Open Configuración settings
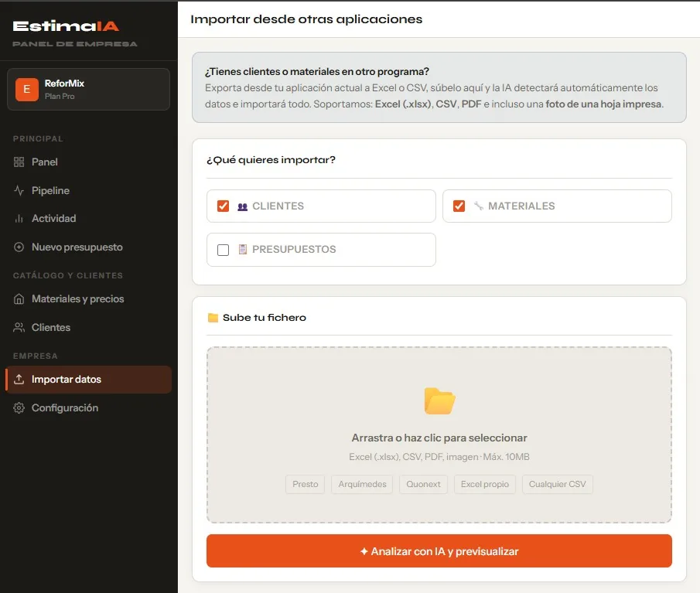700x593 pixels. [88, 407]
